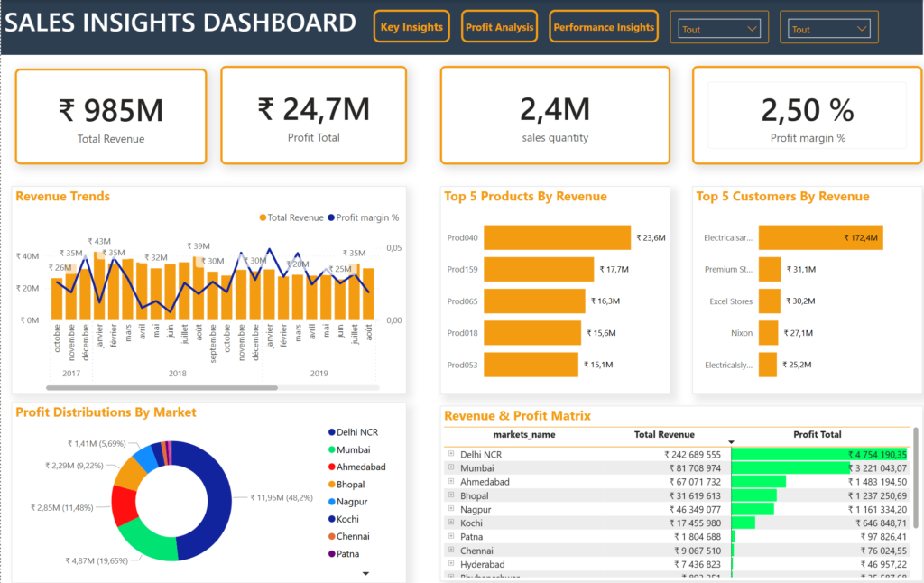Select the Prod040 bar in Top Products
Image resolution: width=924 pixels, height=583 pixels.
pyautogui.click(x=557, y=238)
